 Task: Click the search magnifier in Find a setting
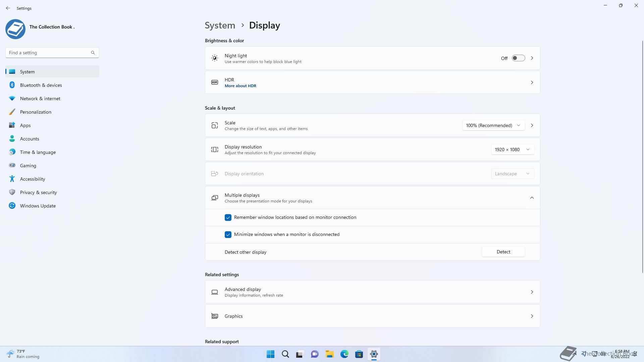pyautogui.click(x=93, y=53)
